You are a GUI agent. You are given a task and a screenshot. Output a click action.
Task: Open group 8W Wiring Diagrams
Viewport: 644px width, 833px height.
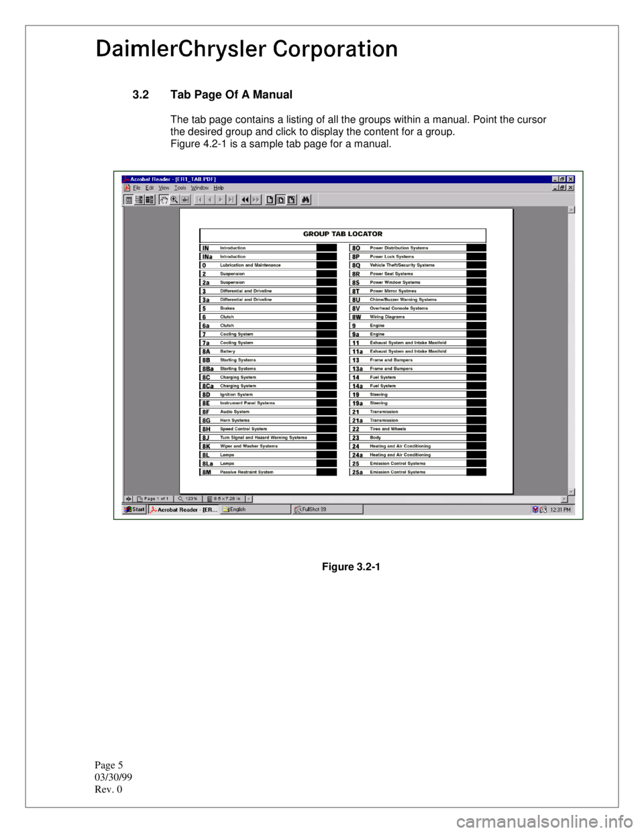point(418,317)
